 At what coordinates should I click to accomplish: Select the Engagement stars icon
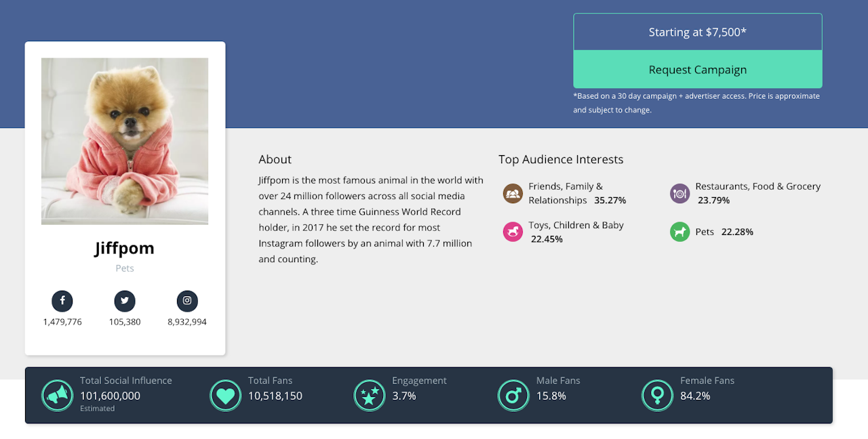tap(370, 395)
